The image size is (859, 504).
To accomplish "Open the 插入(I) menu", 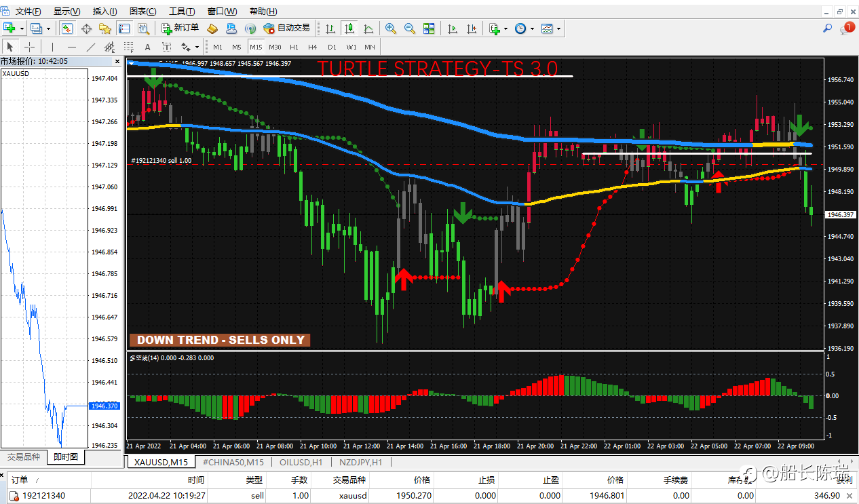I will click(x=104, y=12).
